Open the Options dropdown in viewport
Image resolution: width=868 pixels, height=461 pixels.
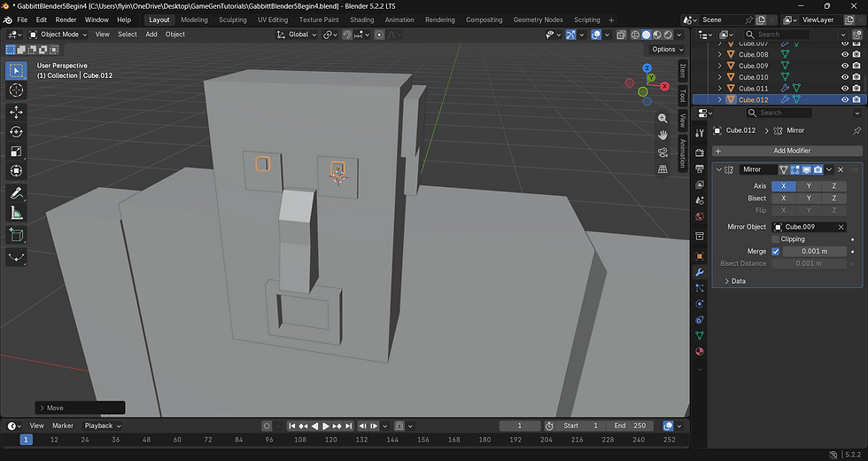pos(668,50)
